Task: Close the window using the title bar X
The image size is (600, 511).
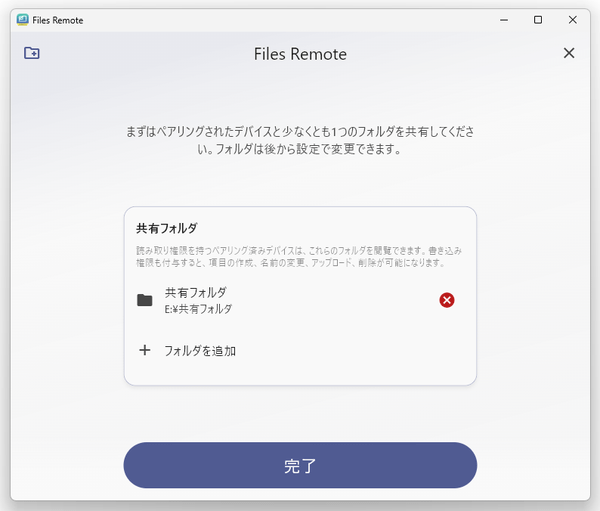Action: click(x=572, y=20)
